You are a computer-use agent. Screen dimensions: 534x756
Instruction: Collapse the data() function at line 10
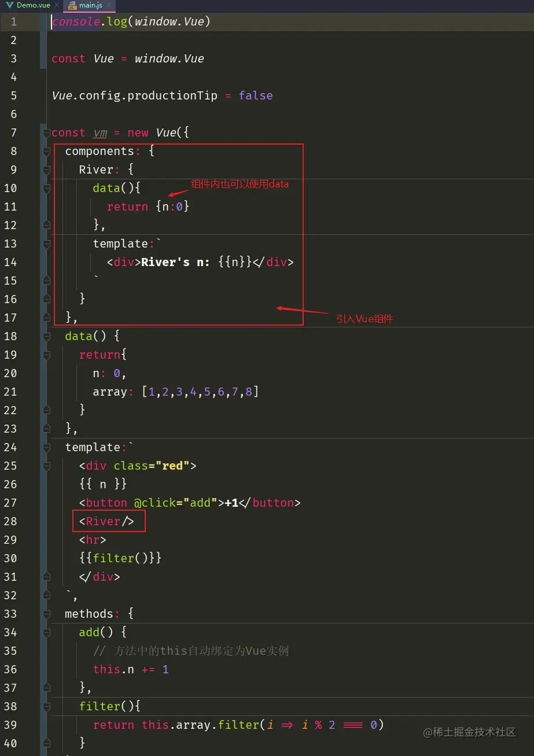[x=46, y=189]
